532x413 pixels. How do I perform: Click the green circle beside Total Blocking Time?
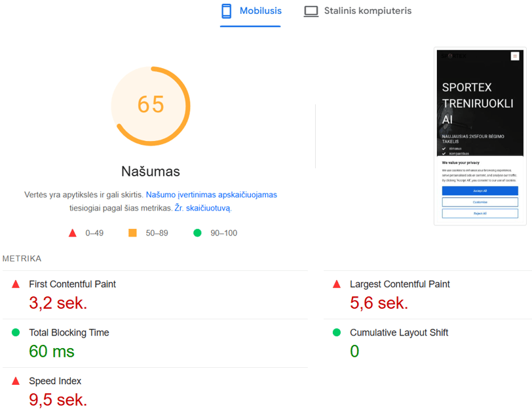(16, 332)
